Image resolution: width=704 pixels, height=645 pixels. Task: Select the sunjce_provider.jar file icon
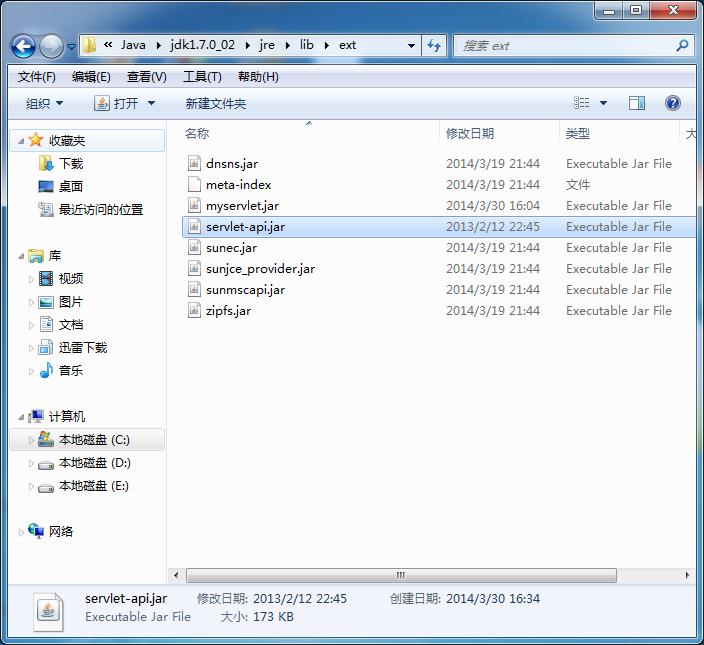pyautogui.click(x=194, y=268)
